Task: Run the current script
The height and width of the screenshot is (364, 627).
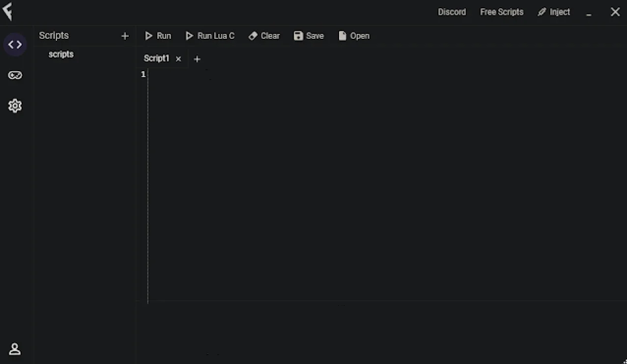Action: pos(158,36)
